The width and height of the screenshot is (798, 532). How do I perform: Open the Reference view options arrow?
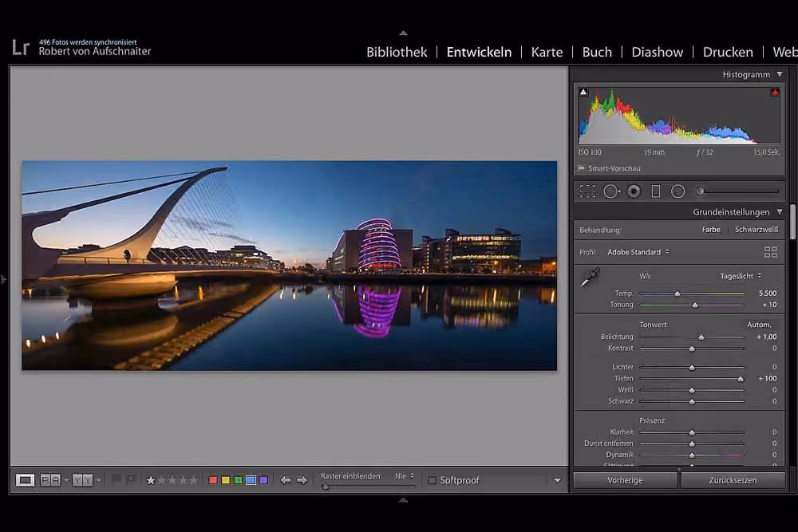click(x=66, y=480)
